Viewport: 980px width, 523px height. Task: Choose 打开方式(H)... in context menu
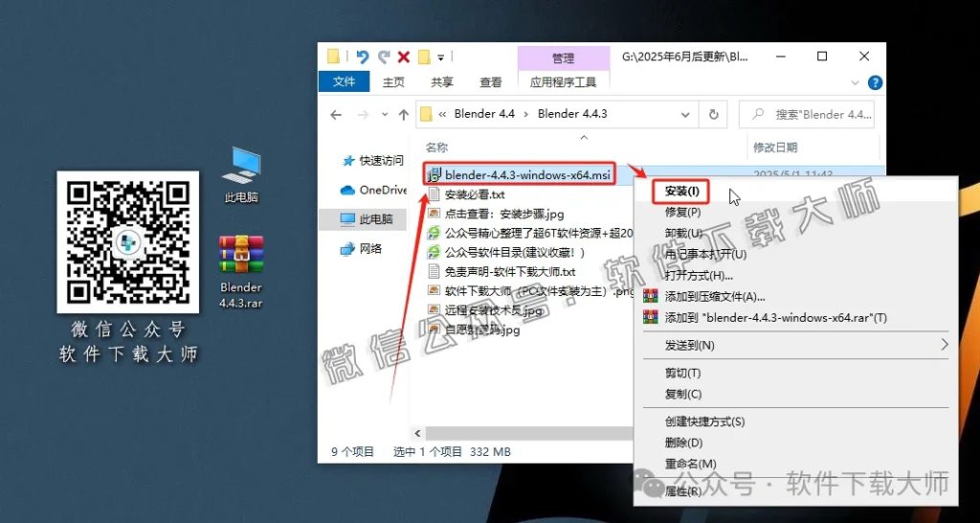click(699, 275)
